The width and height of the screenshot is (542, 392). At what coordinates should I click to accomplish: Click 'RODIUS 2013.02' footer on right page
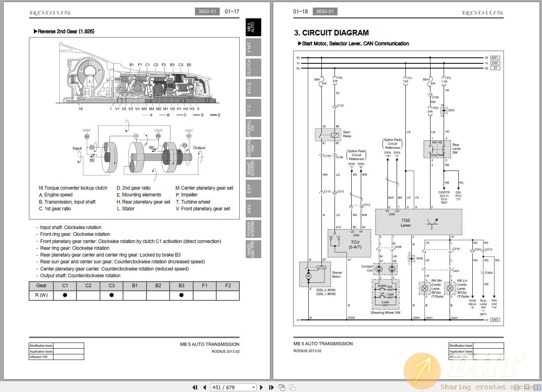click(x=307, y=351)
